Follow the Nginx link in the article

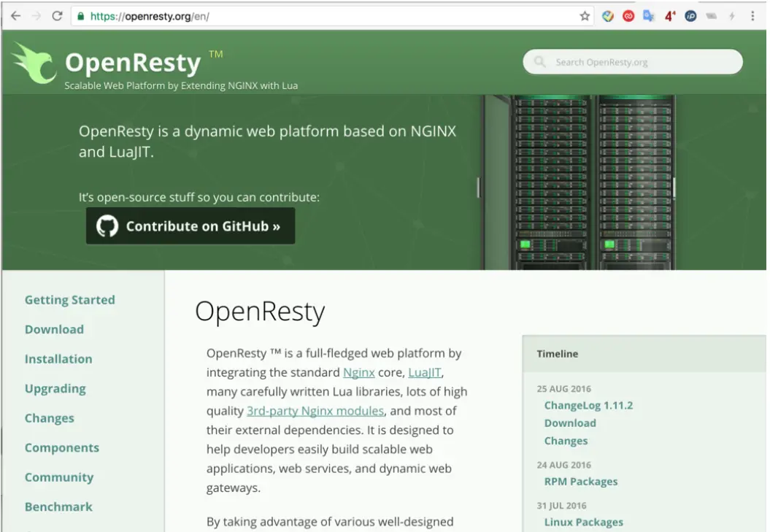click(359, 372)
